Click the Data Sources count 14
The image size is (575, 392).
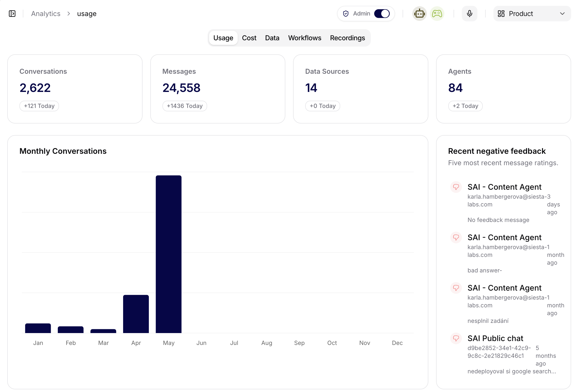311,88
